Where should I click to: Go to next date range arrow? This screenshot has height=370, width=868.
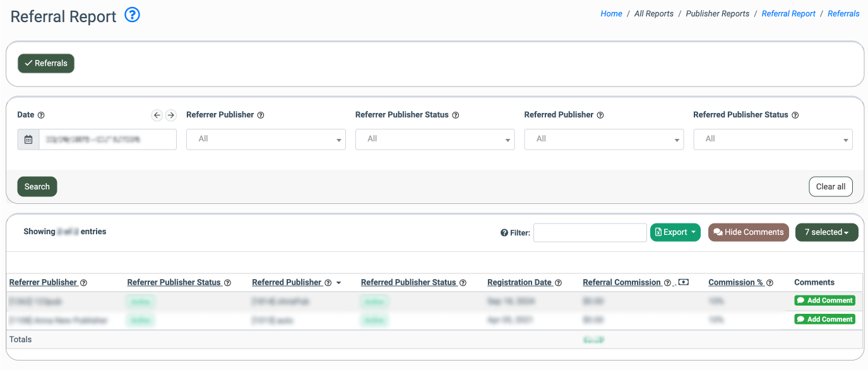(x=170, y=115)
